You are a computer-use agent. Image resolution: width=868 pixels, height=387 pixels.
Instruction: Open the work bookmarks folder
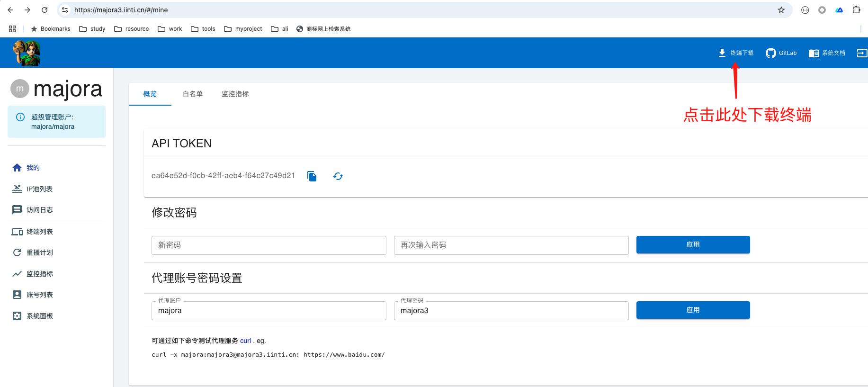tap(170, 29)
